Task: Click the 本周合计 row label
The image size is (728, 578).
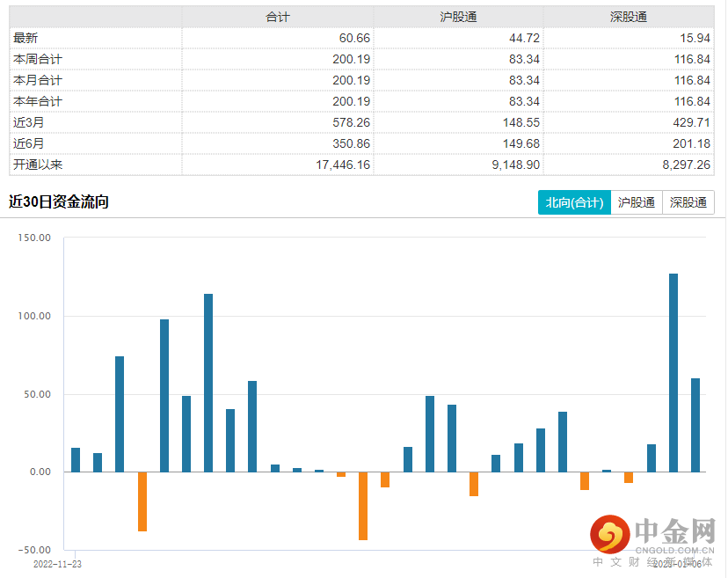Action: point(36,59)
